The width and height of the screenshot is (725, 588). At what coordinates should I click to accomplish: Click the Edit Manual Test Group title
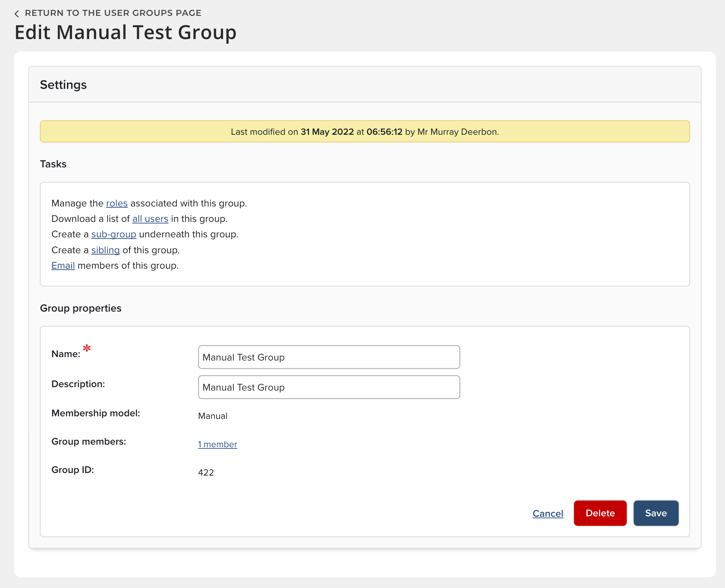125,33
